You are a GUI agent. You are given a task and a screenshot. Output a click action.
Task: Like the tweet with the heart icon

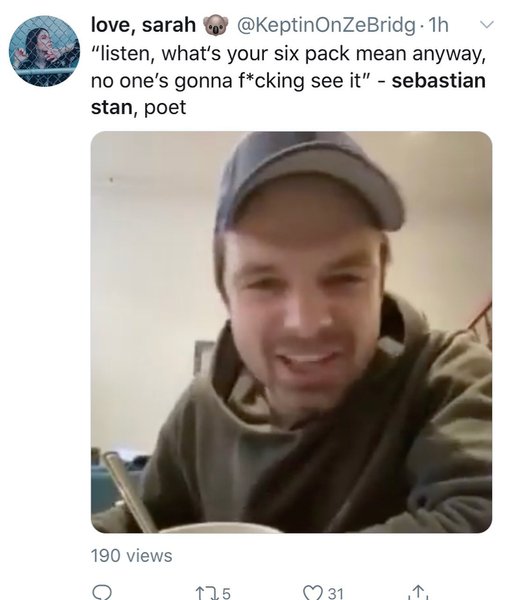313,593
